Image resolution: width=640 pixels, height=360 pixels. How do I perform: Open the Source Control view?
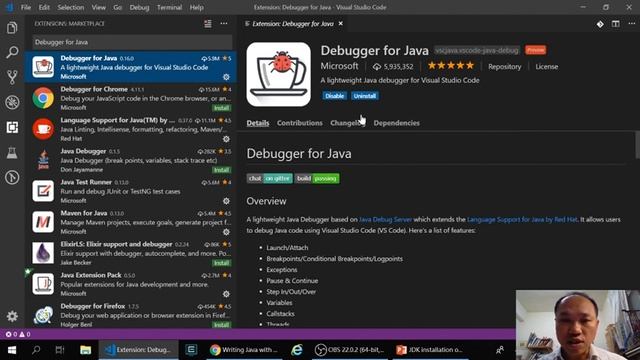click(12, 77)
